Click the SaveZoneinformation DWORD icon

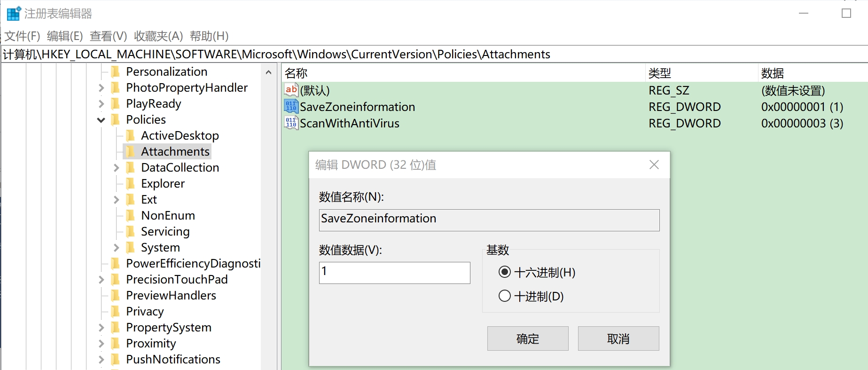click(291, 106)
